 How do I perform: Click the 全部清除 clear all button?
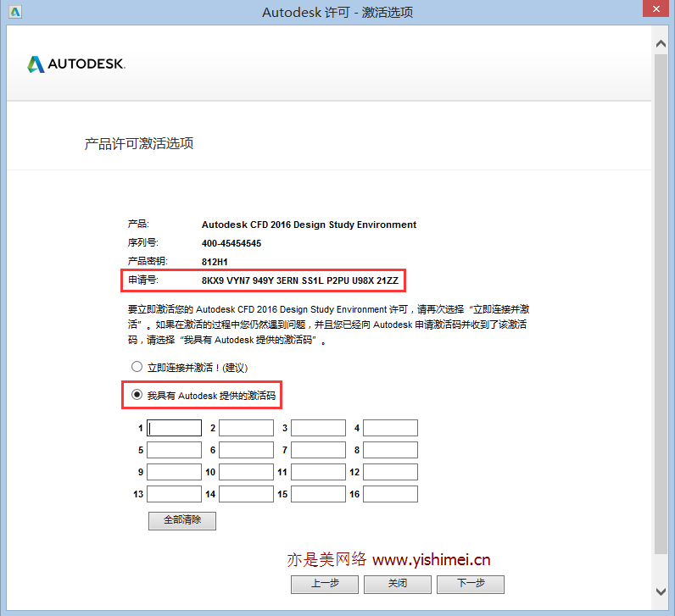pos(182,520)
